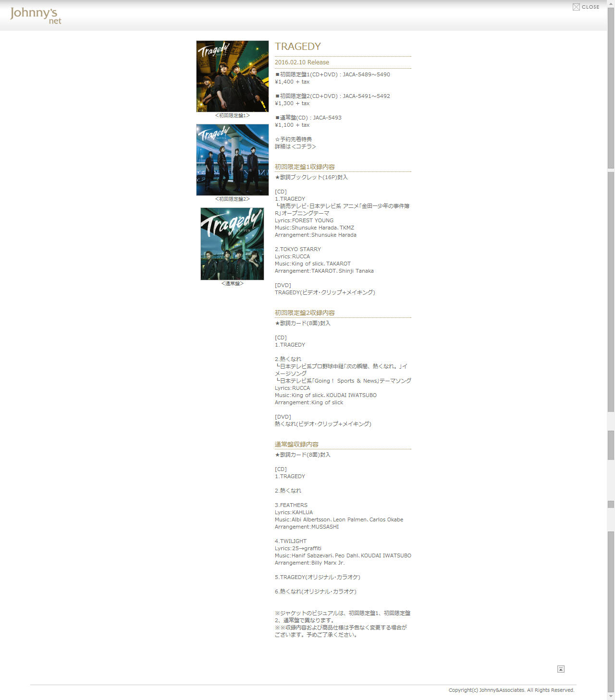This screenshot has width=615, height=700.
Task: Click the scrollbar down arrow
Action: pos(611,696)
